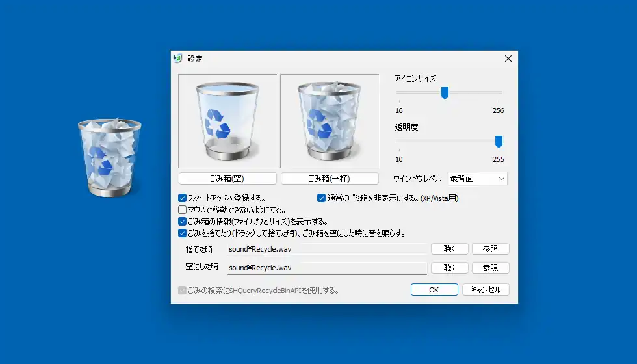The height and width of the screenshot is (364, 637).
Task: Click the full recycle bin desktop icon
Action: coord(110,157)
